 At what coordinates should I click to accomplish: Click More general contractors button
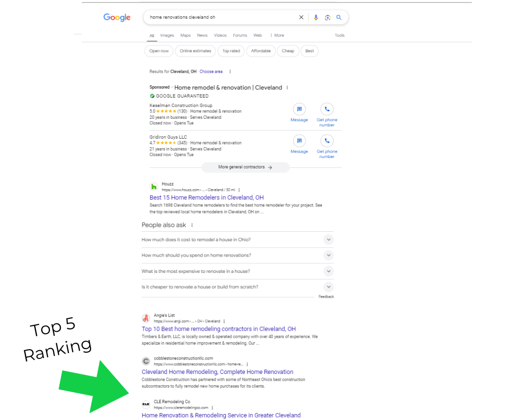(245, 167)
